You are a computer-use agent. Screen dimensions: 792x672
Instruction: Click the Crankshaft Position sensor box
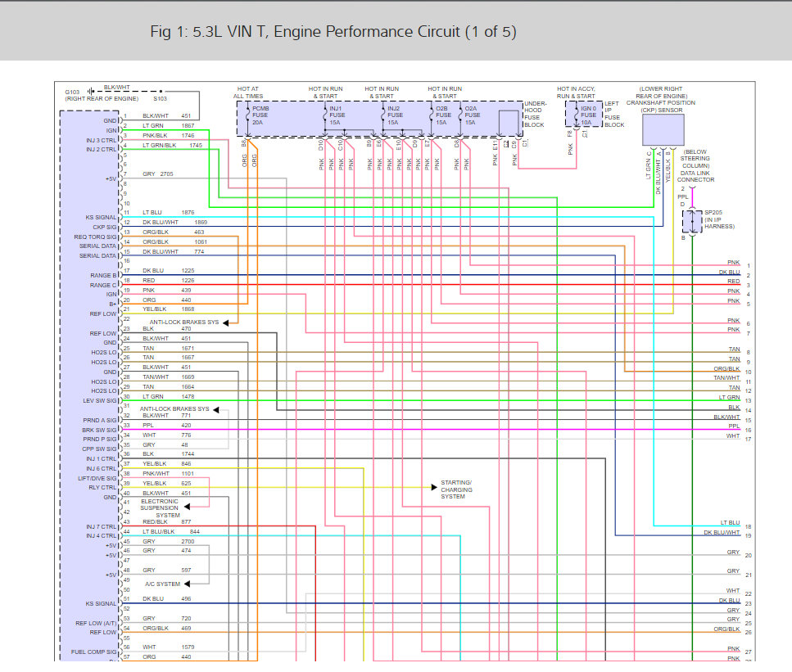click(663, 130)
